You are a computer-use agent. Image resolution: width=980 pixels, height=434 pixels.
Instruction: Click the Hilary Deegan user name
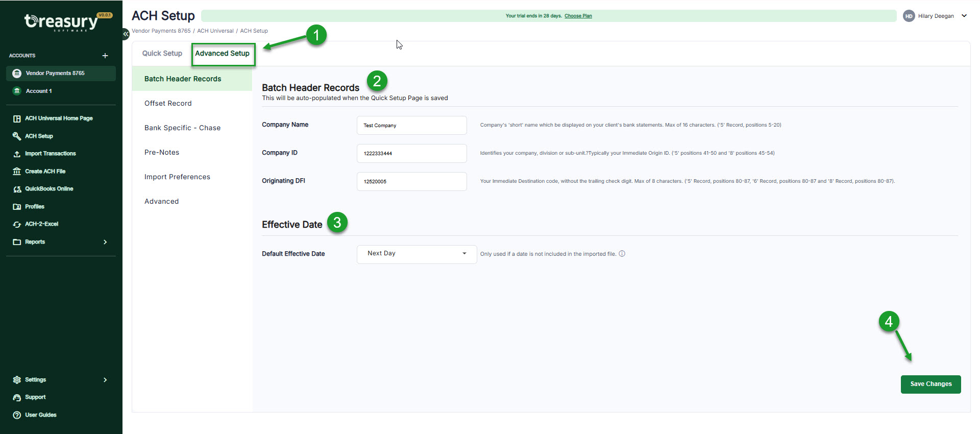point(936,16)
